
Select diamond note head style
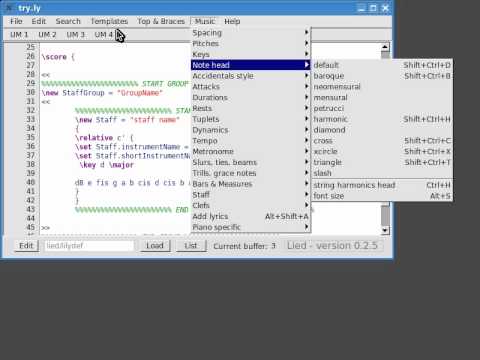click(382, 130)
